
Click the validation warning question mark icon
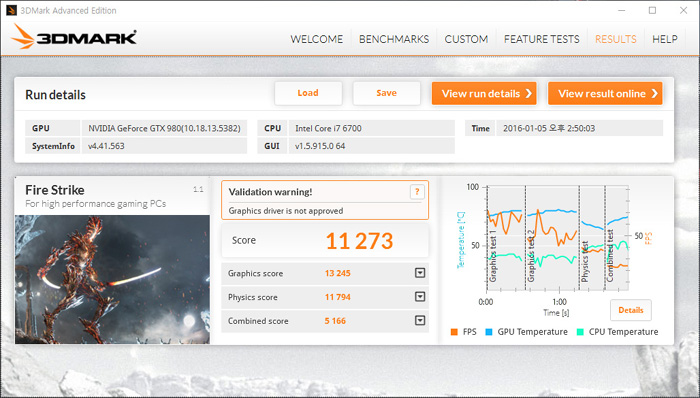point(417,192)
